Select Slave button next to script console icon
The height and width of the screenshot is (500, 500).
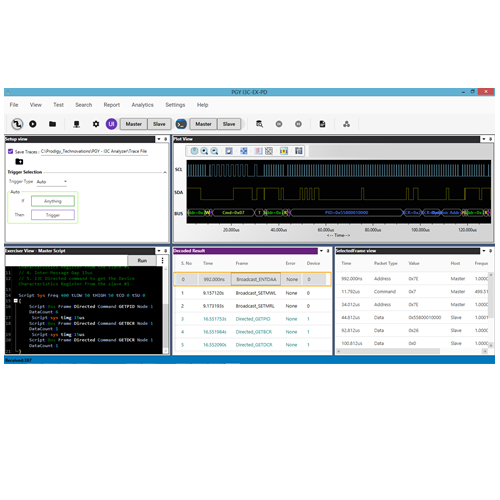pos(229,124)
